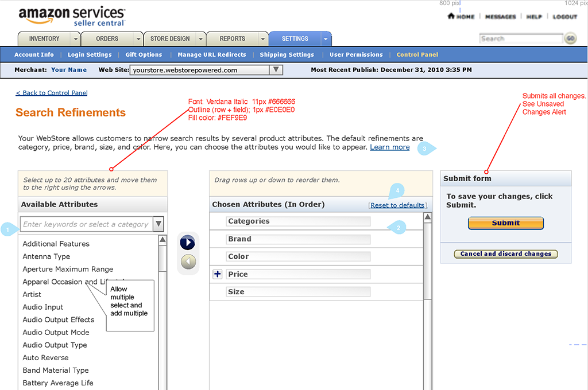
Task: Click Back to Control Panel link
Action: (x=52, y=92)
